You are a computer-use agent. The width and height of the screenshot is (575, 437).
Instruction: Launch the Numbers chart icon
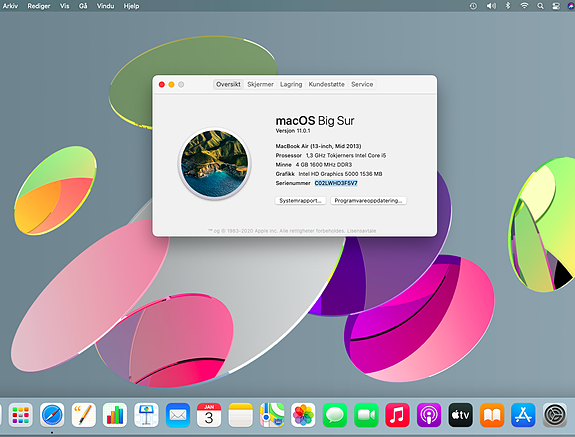pos(115,415)
